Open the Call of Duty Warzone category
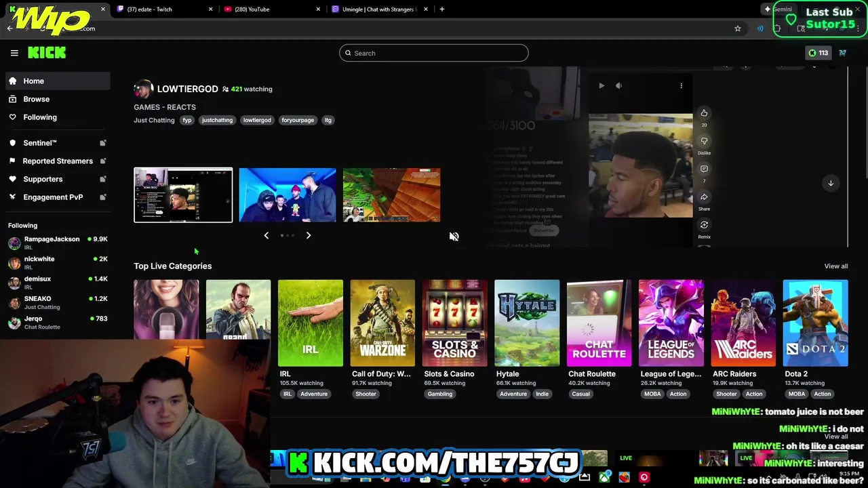 pyautogui.click(x=382, y=323)
